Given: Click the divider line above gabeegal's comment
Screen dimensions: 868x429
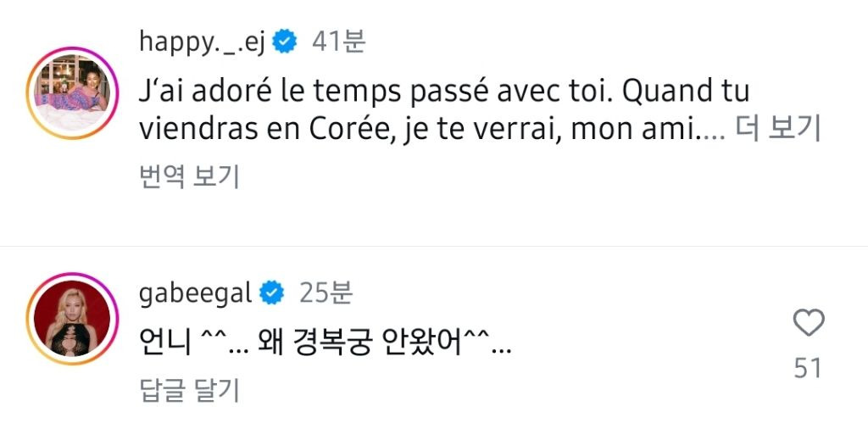Looking at the screenshot, I should [434, 247].
